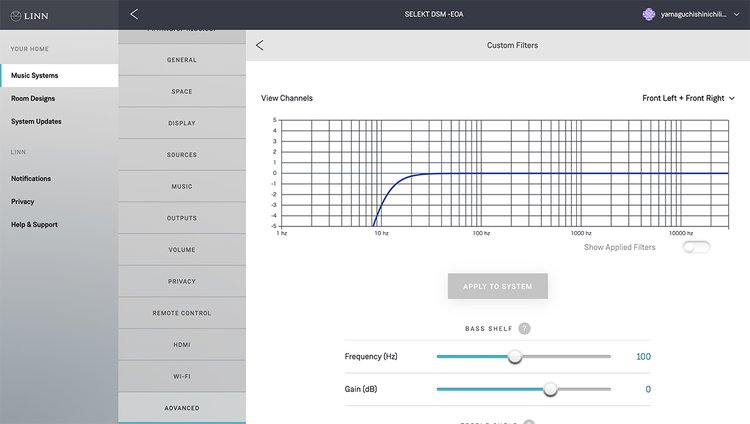Open yamaguchishinichi account menu
This screenshot has height=424, width=750.
pyautogui.click(x=695, y=14)
